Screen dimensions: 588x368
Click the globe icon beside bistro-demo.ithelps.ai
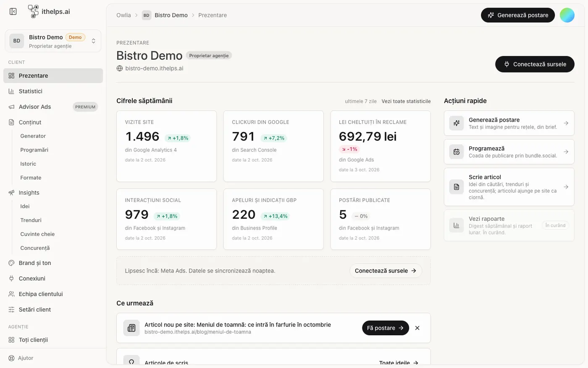click(120, 68)
